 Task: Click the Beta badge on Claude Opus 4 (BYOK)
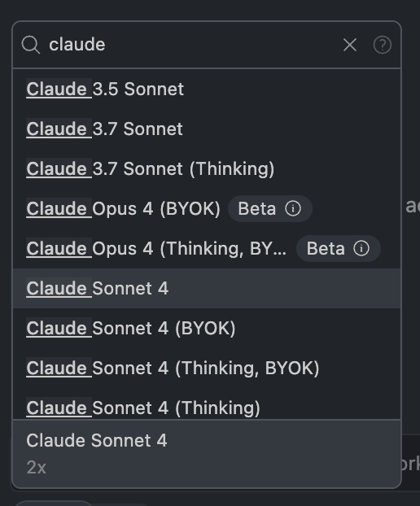tap(270, 208)
